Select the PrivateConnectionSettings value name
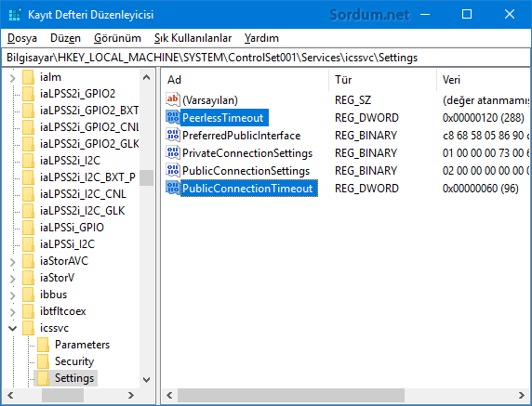Screen dimensions: 532x406 (x=247, y=153)
